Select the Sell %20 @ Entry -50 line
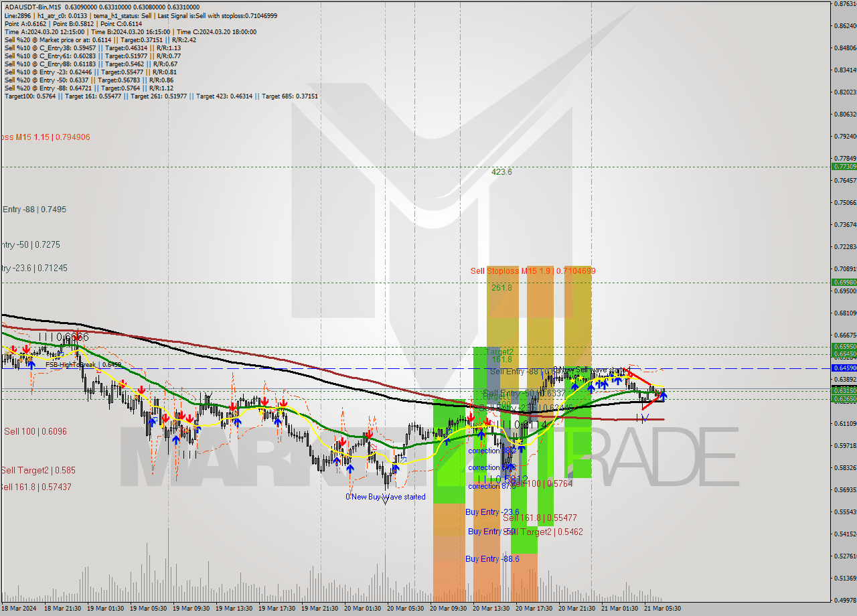Image resolution: width=857 pixels, height=616 pixels. [88, 80]
